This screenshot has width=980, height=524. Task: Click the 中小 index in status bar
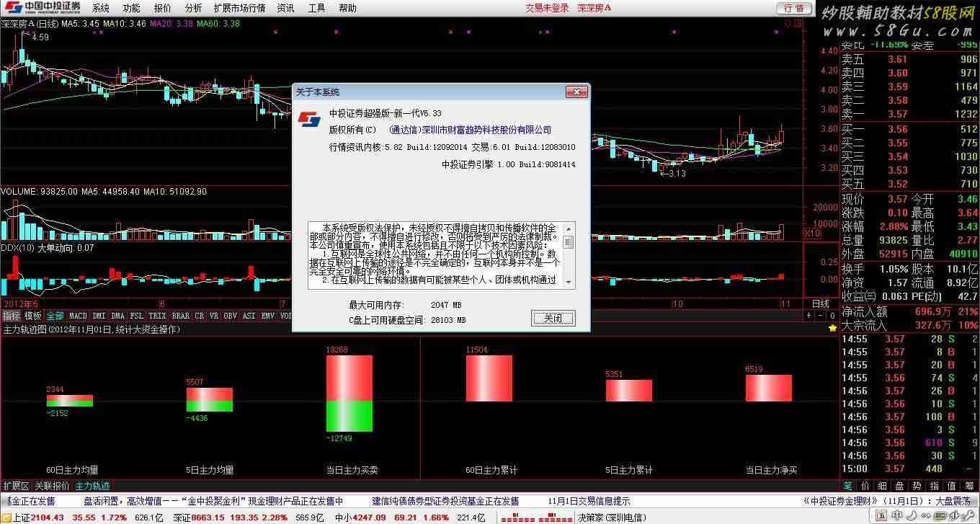pos(344,518)
